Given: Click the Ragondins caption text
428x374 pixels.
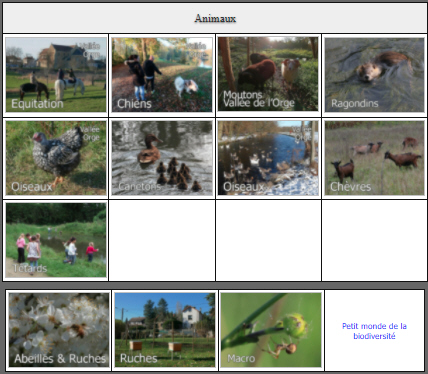Looking at the screenshot, I should (354, 104).
